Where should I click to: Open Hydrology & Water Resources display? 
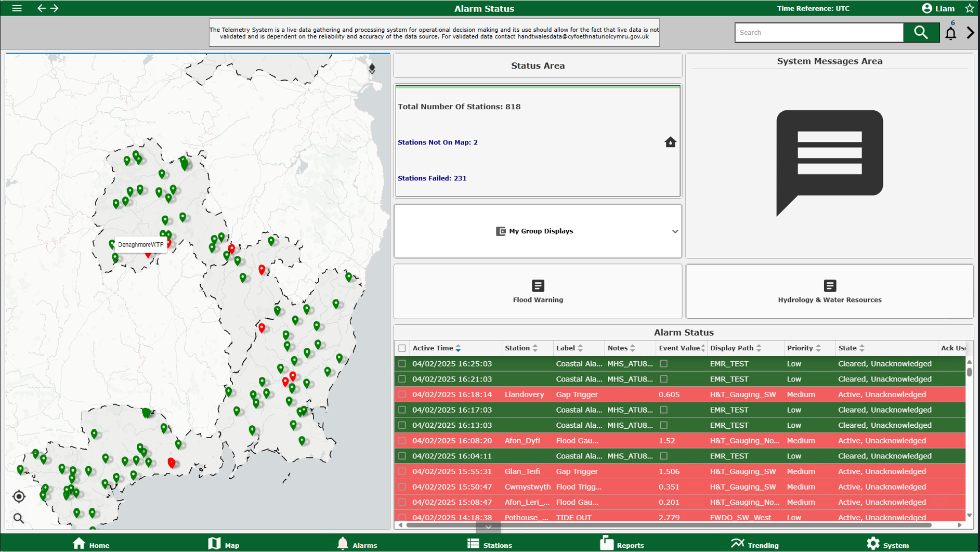[829, 292]
